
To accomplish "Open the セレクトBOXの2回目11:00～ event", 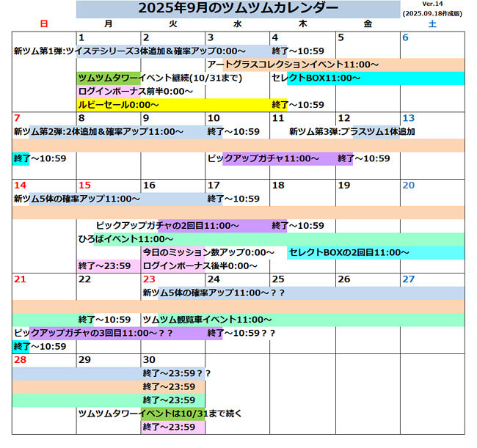I will [349, 252].
